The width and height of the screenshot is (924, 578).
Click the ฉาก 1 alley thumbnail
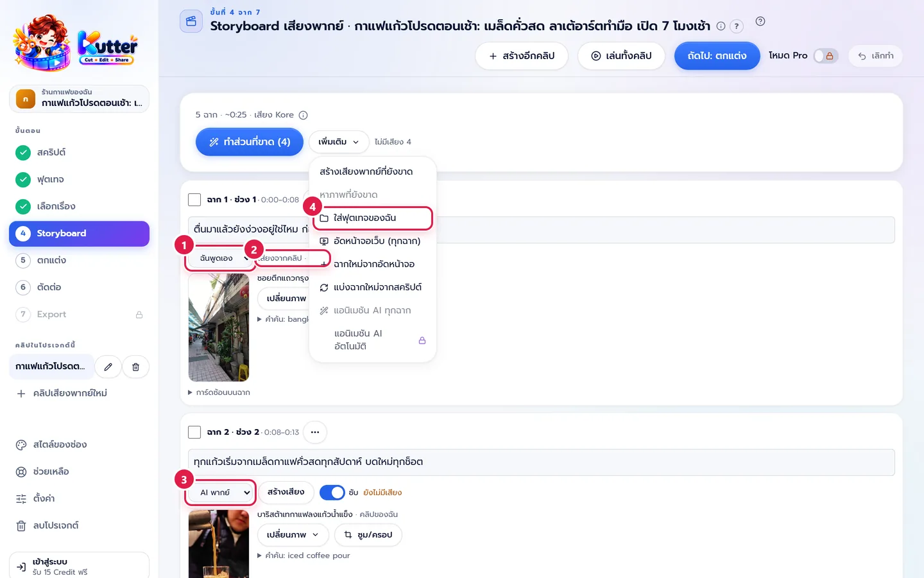coord(219,328)
